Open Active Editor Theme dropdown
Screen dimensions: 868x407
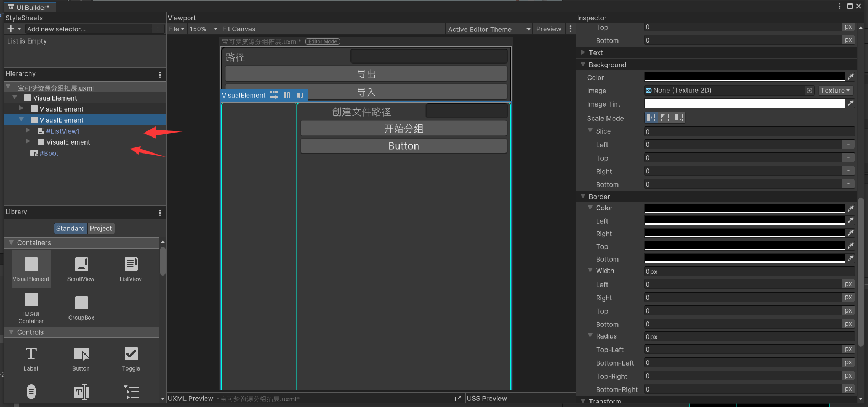[489, 29]
